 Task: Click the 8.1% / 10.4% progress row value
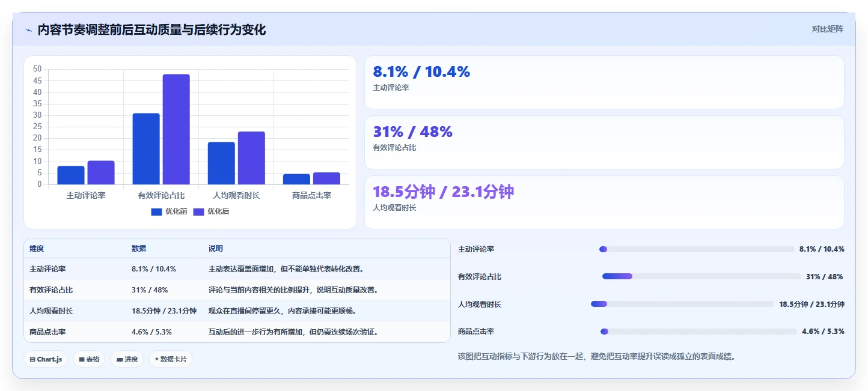coord(822,249)
